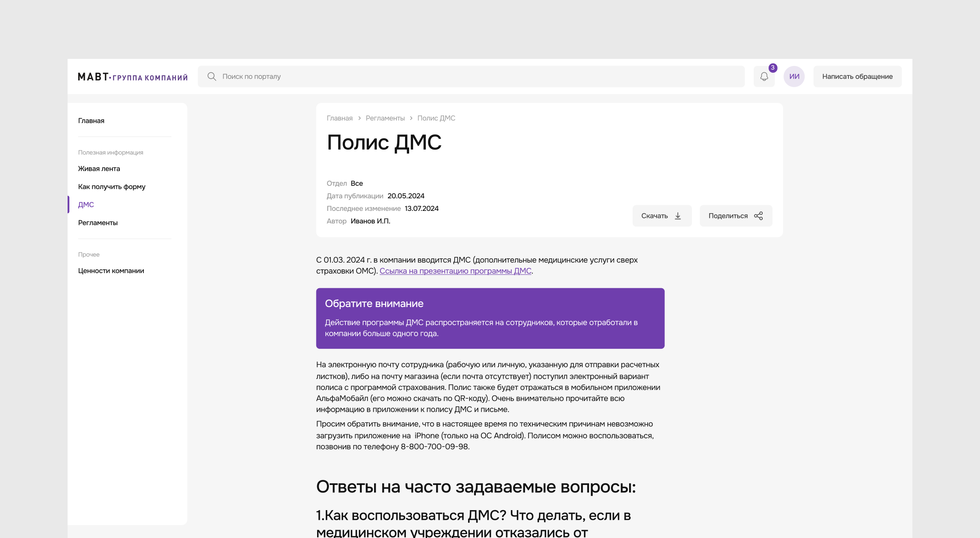
Task: Click Полис ДМС breadcrumb
Action: pyautogui.click(x=436, y=118)
